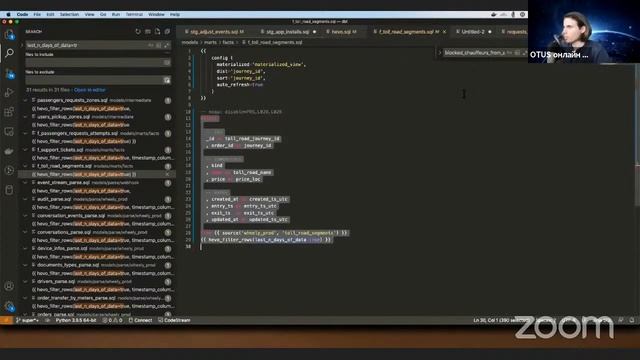Toggle Use Regular Expression in the search box
The width and height of the screenshot is (640, 360).
pos(167,45)
